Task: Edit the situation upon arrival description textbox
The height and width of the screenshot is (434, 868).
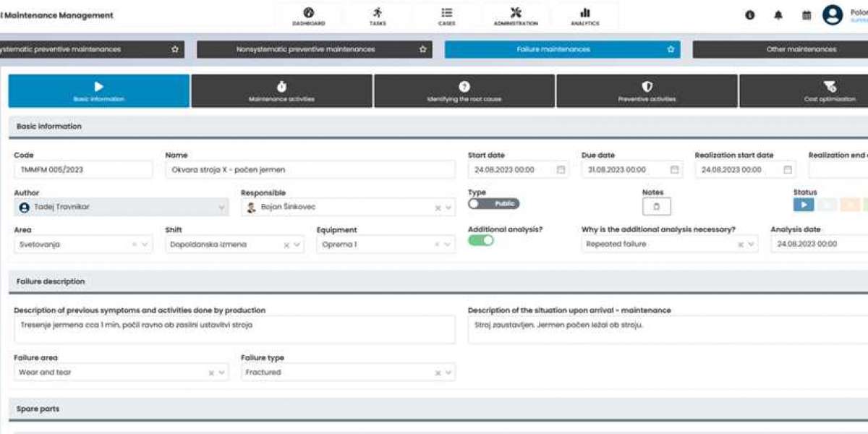Action: click(668, 330)
